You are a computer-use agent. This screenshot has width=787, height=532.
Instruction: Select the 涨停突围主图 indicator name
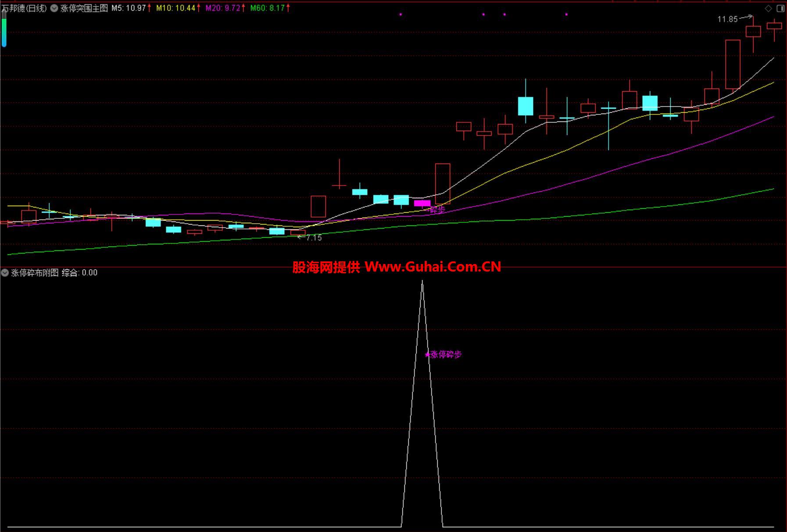(x=84, y=8)
